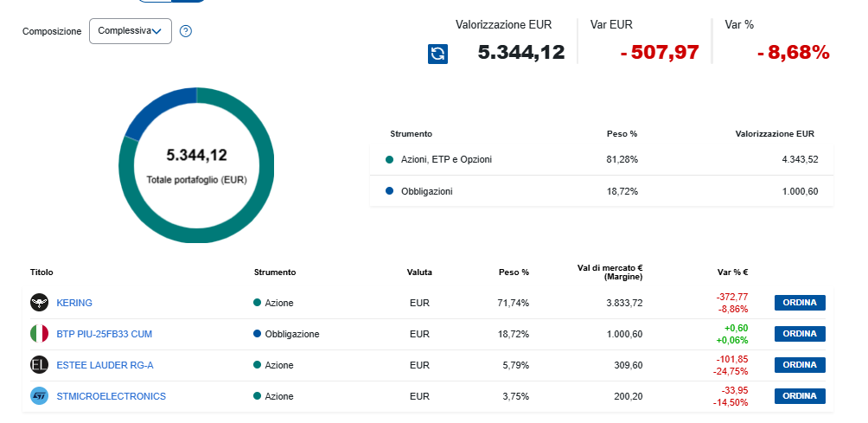Click the Kering logo icon
Viewport: 868px width, 423px height.
(39, 303)
